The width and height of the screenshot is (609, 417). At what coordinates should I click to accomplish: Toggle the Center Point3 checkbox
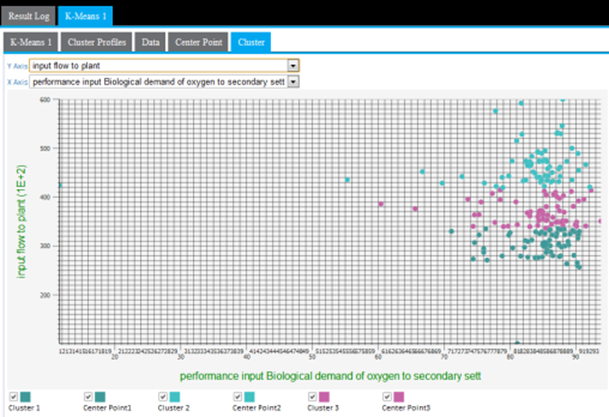click(x=387, y=396)
